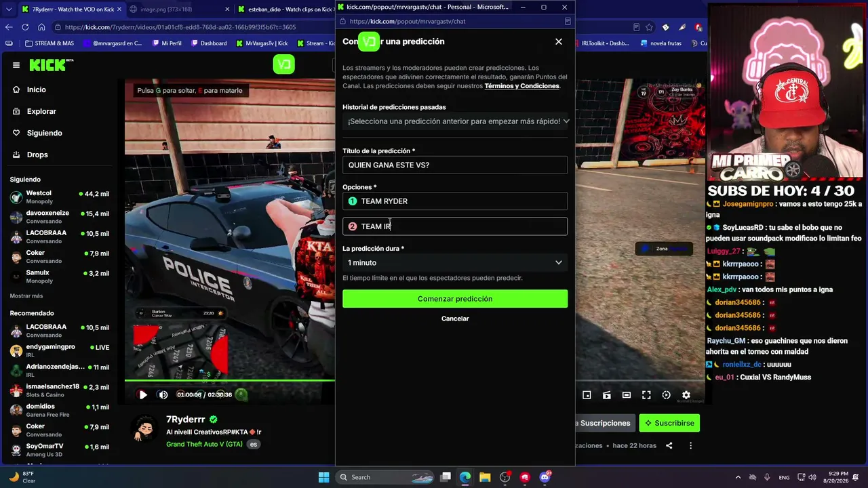Open the Mi Perfil bookmark
Image resolution: width=868 pixels, height=488 pixels.
coord(166,43)
